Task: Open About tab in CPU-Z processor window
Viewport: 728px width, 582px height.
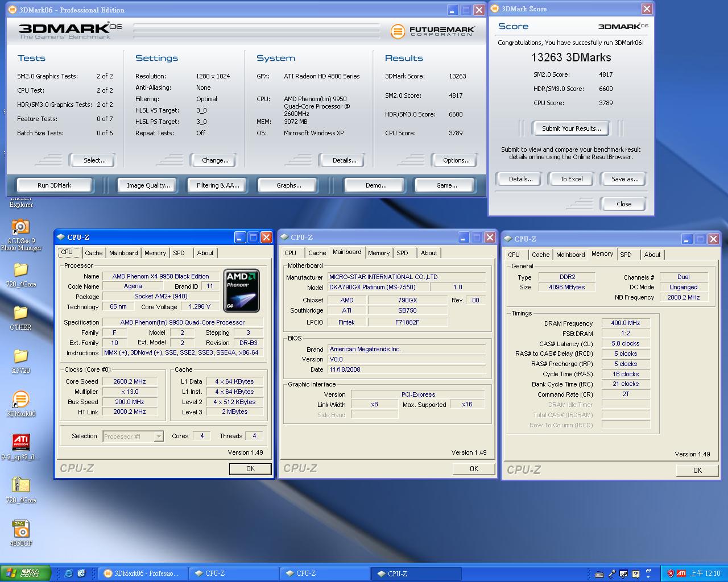Action: tap(205, 253)
